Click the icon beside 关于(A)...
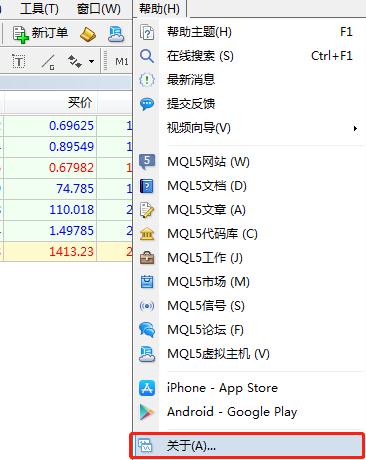Image resolution: width=366 pixels, height=460 pixels. pyautogui.click(x=146, y=446)
